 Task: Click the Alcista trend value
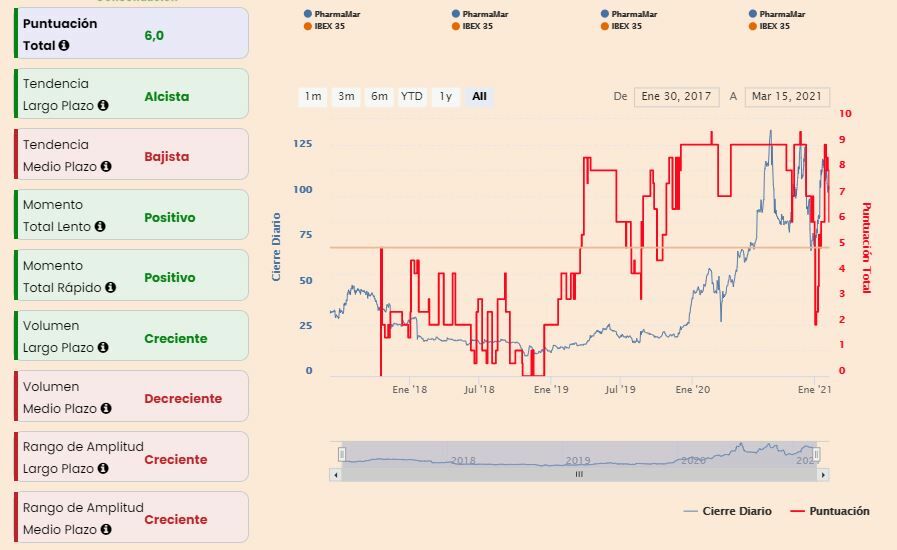click(x=166, y=96)
